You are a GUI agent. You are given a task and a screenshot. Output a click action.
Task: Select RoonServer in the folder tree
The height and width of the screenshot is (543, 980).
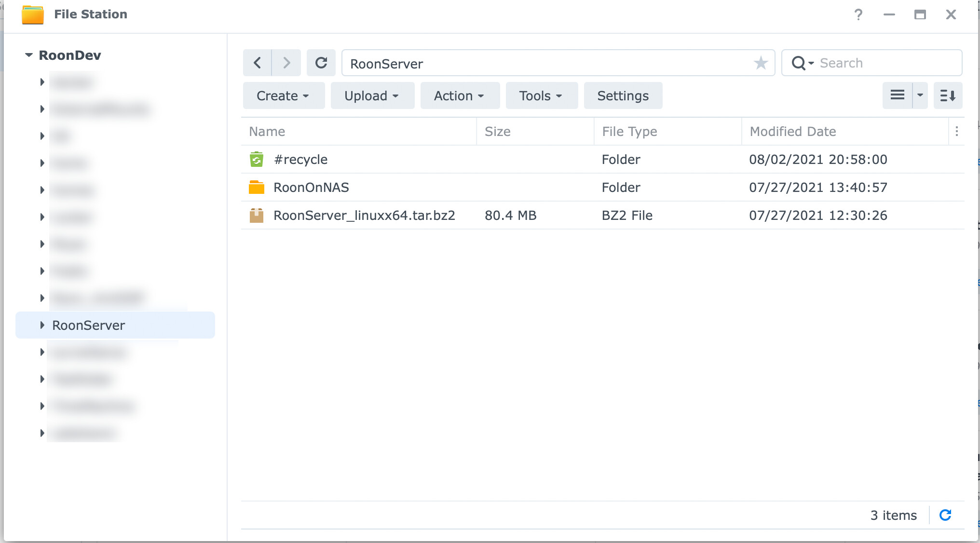[x=115, y=325]
